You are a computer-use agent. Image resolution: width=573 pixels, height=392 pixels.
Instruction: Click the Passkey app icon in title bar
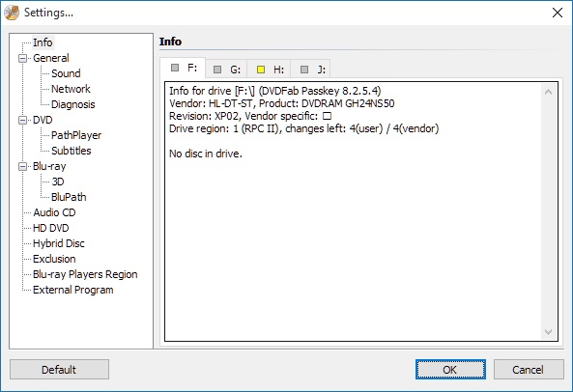[12, 13]
